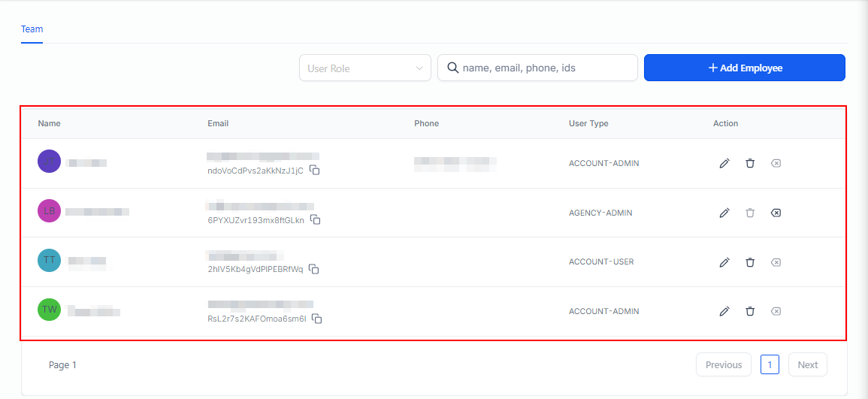Go to the Next page

pyautogui.click(x=807, y=365)
